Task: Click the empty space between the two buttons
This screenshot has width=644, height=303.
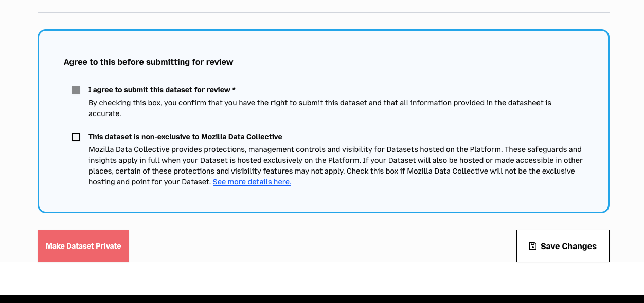Action: click(323, 246)
